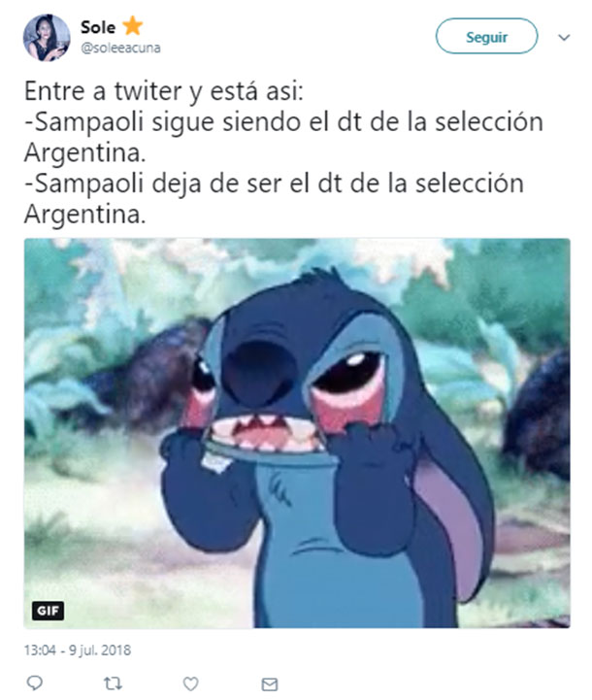
Task: Select the first line 'Entre a twiter'
Action: pos(163,91)
